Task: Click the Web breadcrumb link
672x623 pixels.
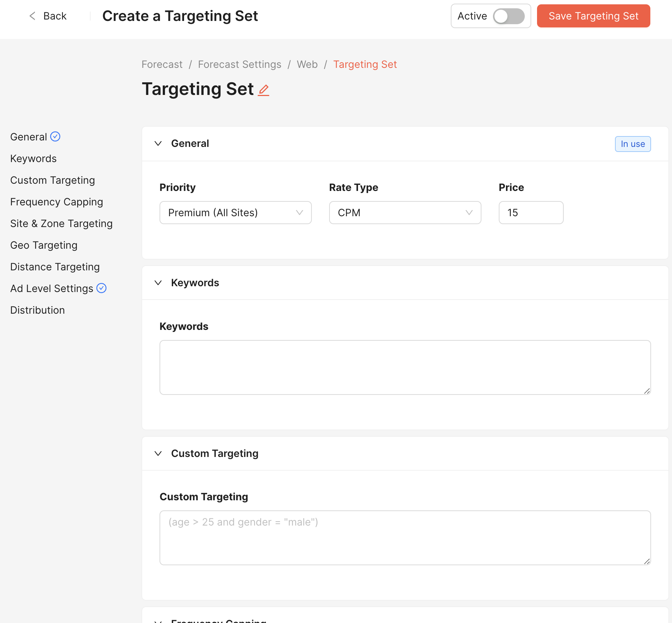Action: click(307, 64)
